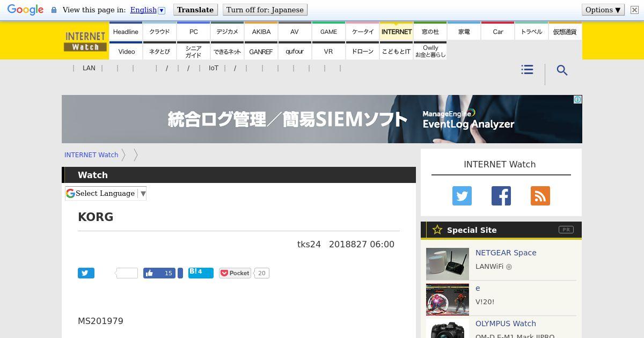The image size is (644, 338).
Task: Share article with the Twitter button
Action: point(86,273)
